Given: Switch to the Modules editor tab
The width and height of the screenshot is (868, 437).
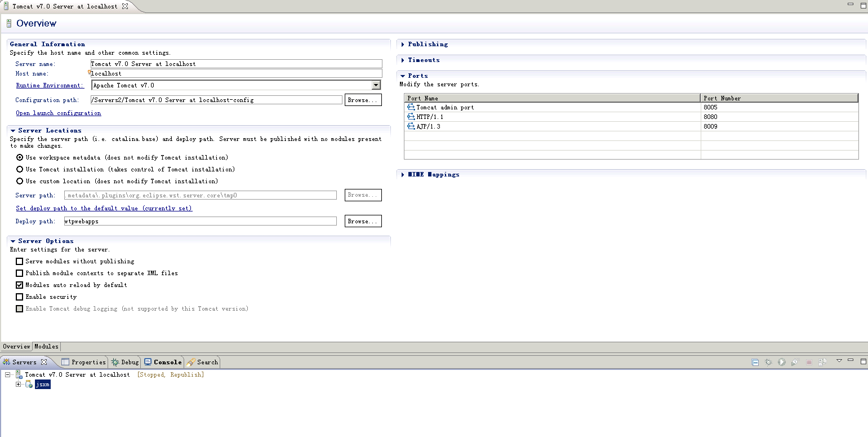Looking at the screenshot, I should [x=46, y=346].
